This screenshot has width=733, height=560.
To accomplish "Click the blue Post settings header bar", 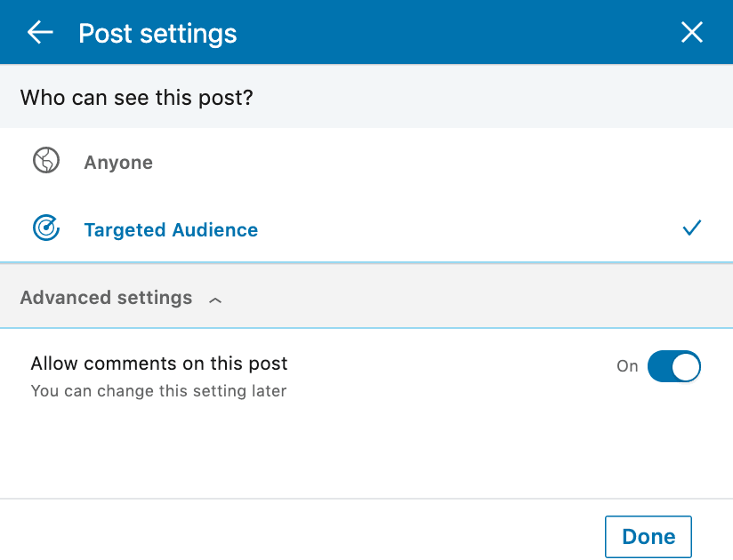I will [366, 32].
